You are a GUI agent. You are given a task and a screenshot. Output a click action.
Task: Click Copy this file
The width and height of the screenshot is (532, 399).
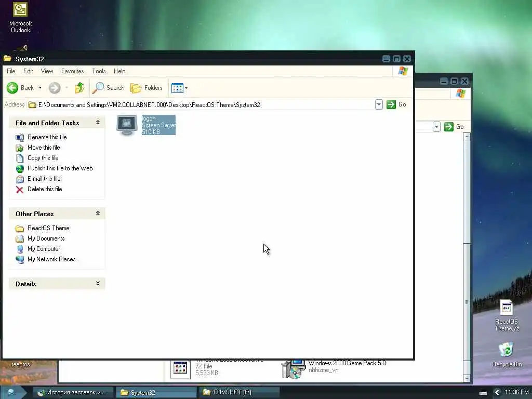(43, 158)
